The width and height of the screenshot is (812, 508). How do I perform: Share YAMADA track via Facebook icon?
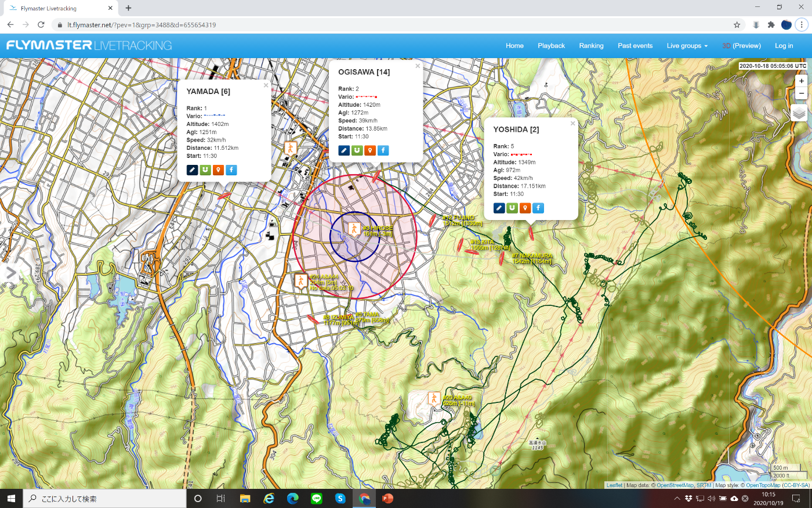[x=231, y=170]
